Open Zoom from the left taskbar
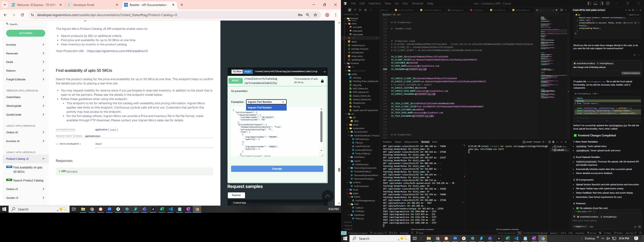Screen dimensions: 644x242 [109, 209]
